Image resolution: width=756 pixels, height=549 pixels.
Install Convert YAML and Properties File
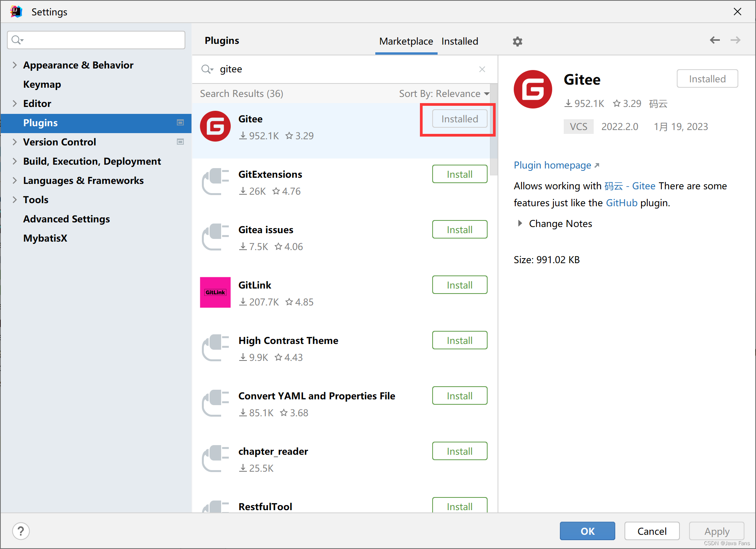pyautogui.click(x=460, y=396)
